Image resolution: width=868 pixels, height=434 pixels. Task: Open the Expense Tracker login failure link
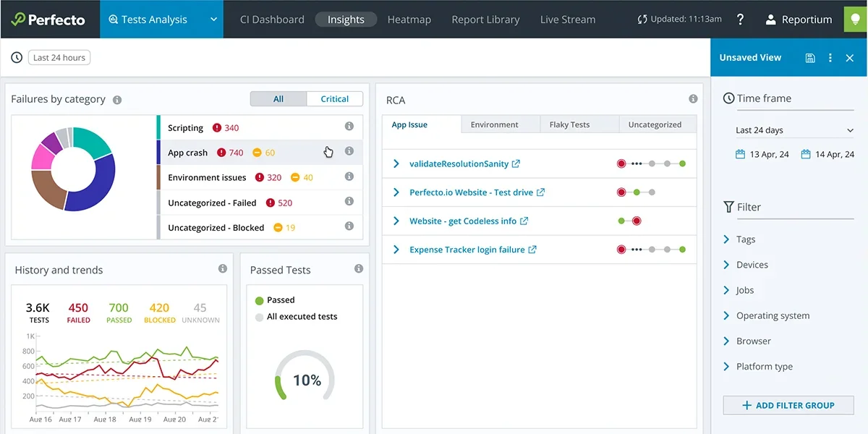coord(467,250)
